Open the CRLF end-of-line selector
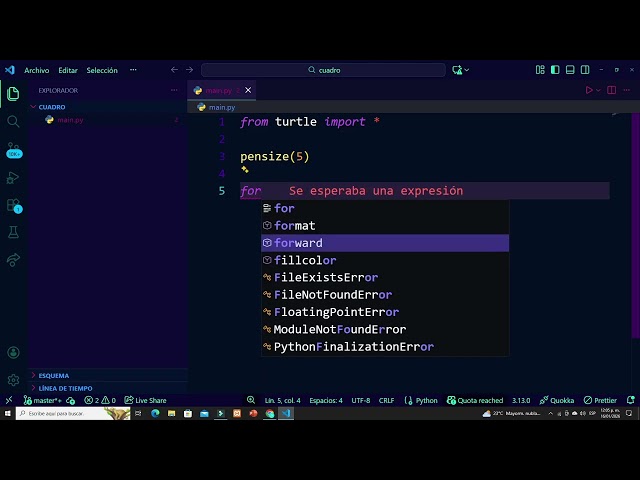The width and height of the screenshot is (640, 480). point(387,400)
